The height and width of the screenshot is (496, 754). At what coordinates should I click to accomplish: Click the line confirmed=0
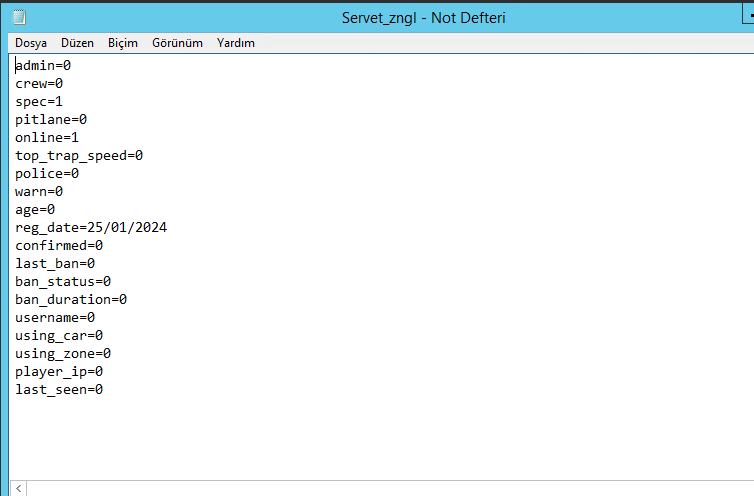59,245
